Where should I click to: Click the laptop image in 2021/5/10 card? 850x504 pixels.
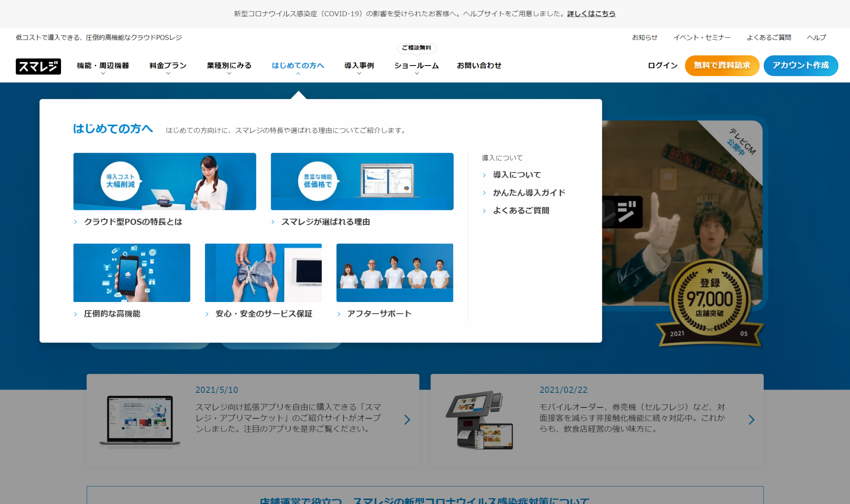140,421
